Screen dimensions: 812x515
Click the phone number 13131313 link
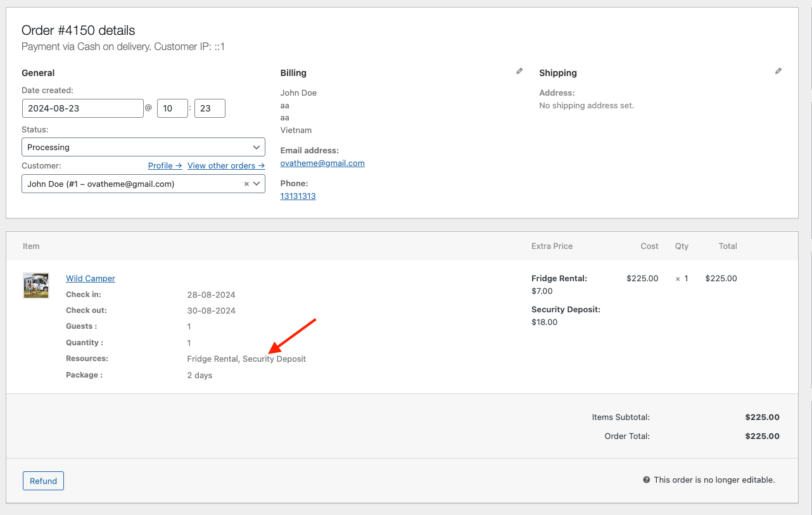tap(298, 196)
